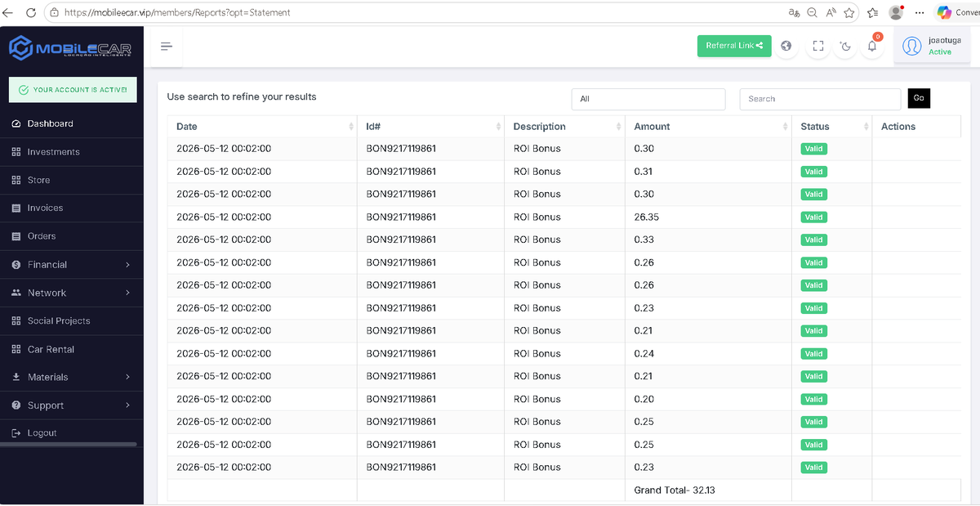Click the Go search button
The width and height of the screenshot is (980, 506).
919,98
